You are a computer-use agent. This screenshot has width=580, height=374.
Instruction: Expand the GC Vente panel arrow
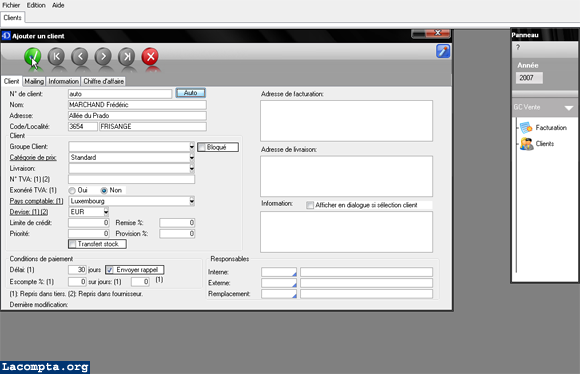pyautogui.click(x=569, y=108)
